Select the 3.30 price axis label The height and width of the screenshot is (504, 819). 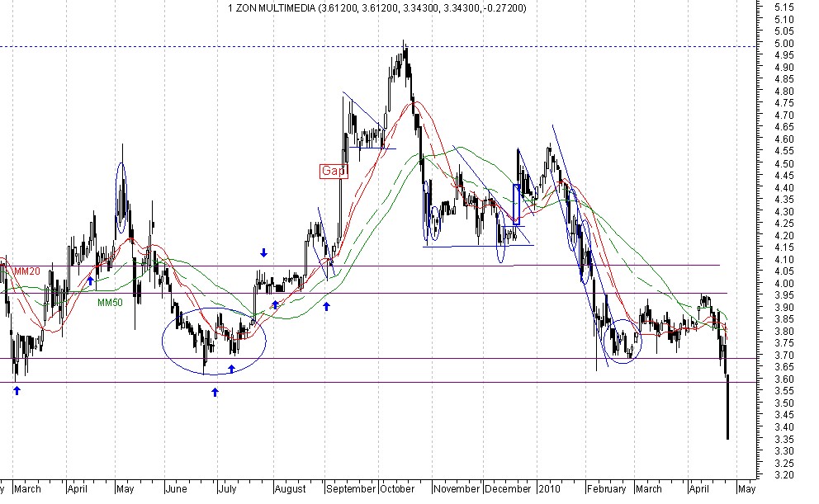(785, 451)
